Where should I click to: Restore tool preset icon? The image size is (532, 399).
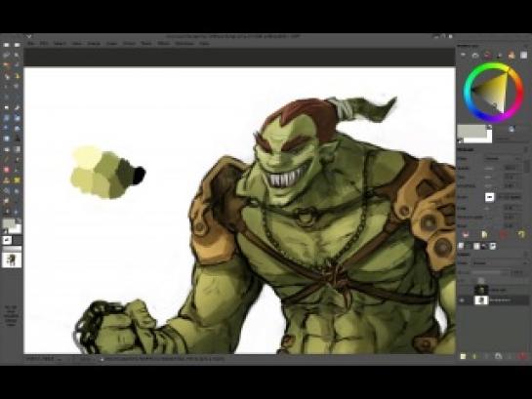tap(484, 234)
